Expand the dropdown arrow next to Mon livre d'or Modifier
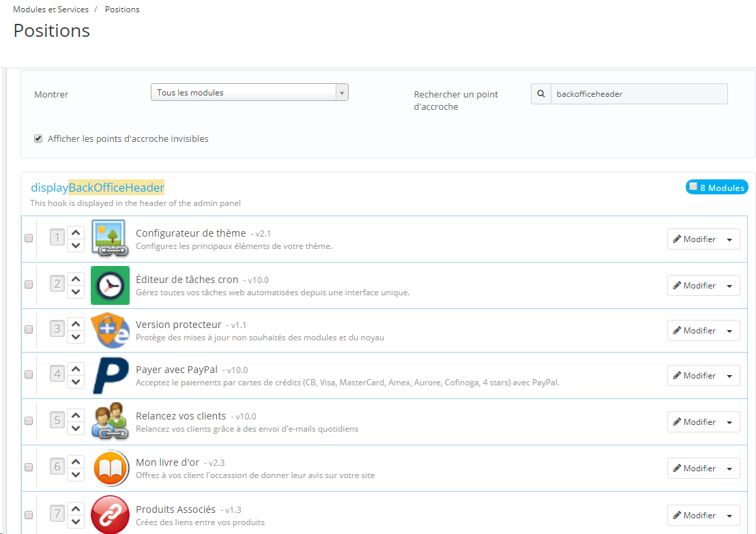This screenshot has height=534, width=756. 729,469
